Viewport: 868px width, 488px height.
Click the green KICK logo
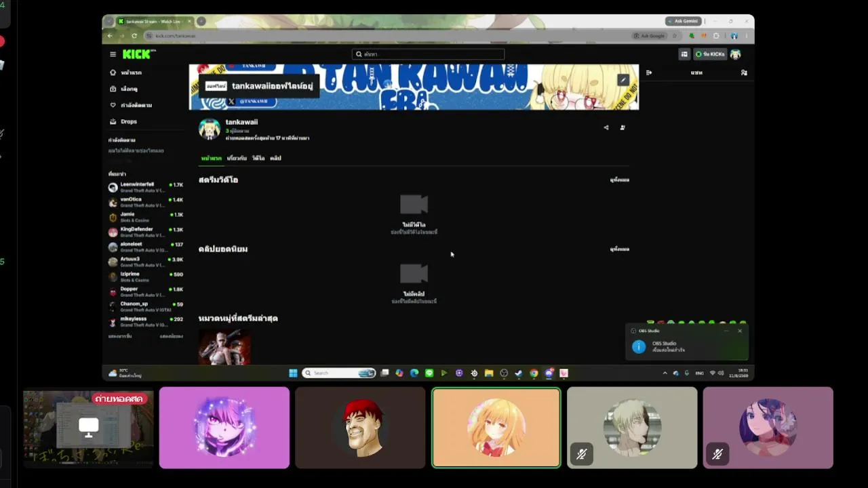(x=138, y=54)
